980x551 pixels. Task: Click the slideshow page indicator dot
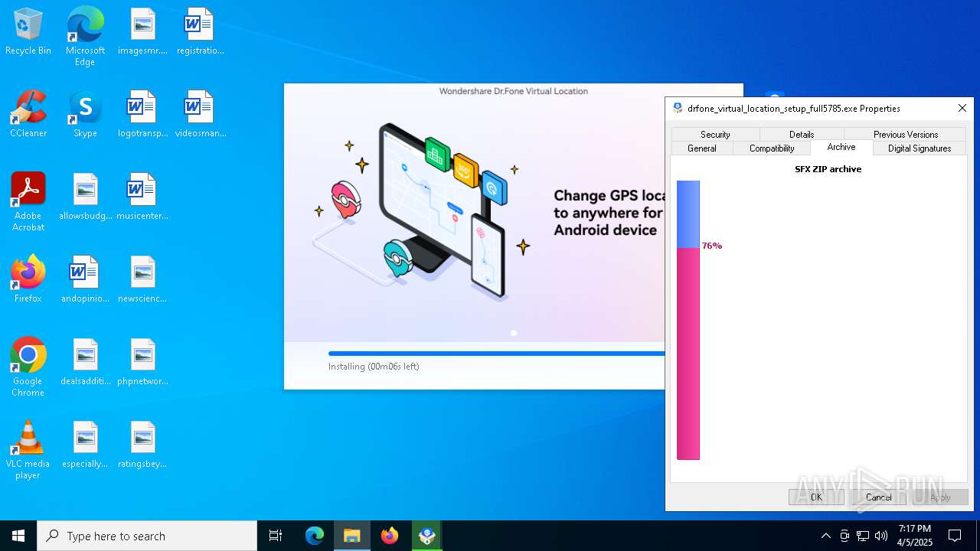[514, 333]
